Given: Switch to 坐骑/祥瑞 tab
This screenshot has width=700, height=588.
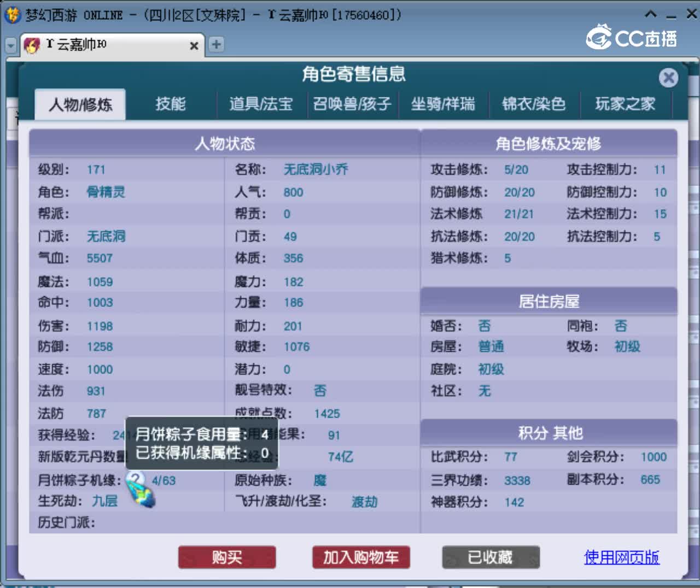Looking at the screenshot, I should coord(443,104).
